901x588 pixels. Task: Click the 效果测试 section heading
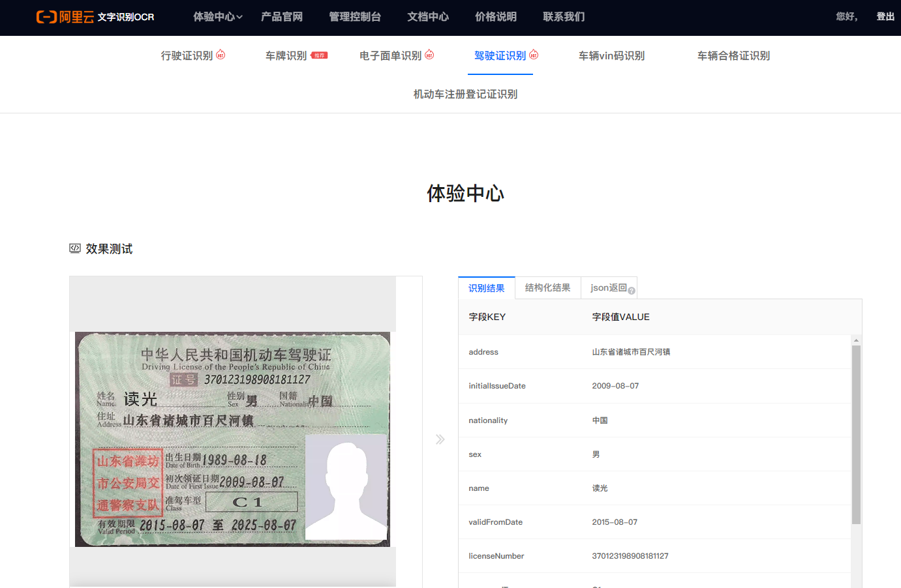click(109, 249)
